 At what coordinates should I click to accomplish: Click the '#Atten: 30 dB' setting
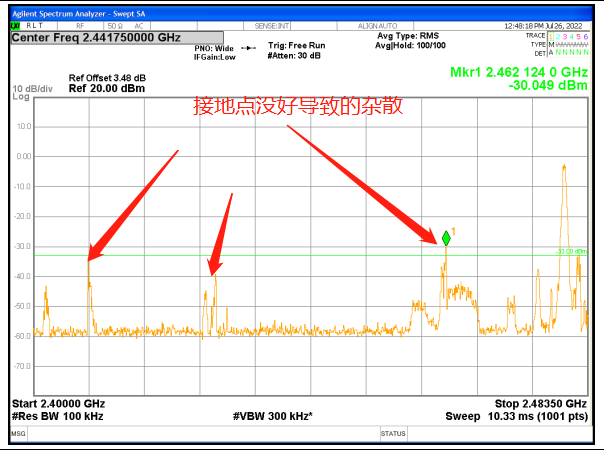294,55
